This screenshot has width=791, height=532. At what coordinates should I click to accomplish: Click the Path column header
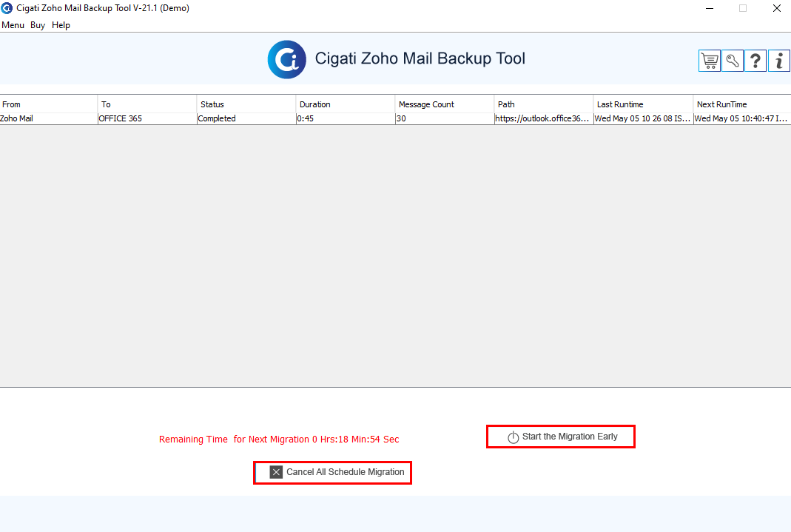point(543,104)
